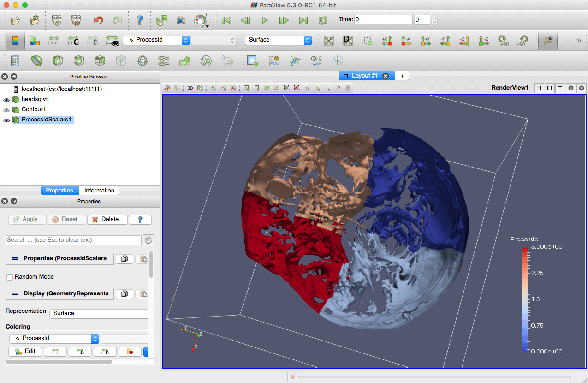
Task: Set view direction to +X
Action: click(386, 41)
